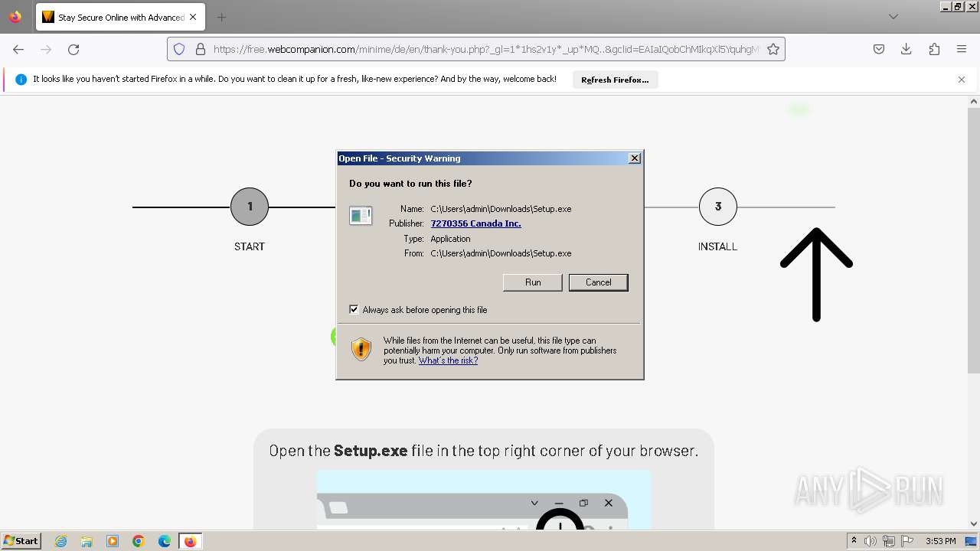Click the application file icon in dialog
This screenshot has width=980, height=551.
(x=361, y=216)
